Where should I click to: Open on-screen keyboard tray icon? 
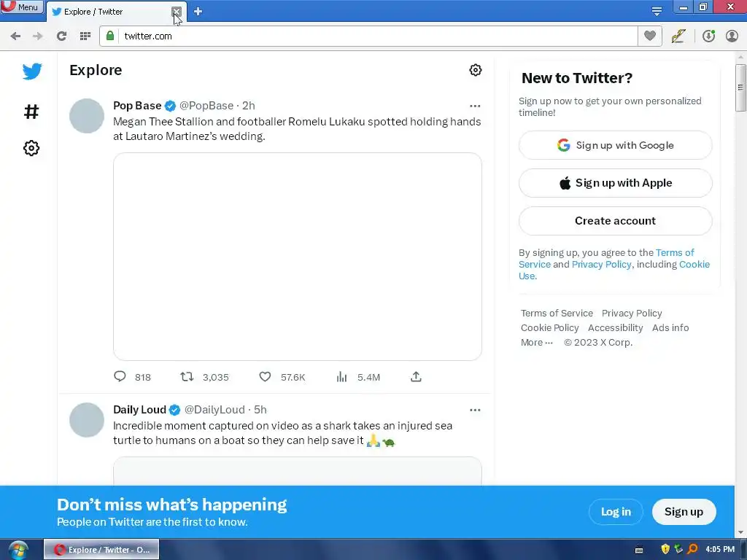coord(639,550)
